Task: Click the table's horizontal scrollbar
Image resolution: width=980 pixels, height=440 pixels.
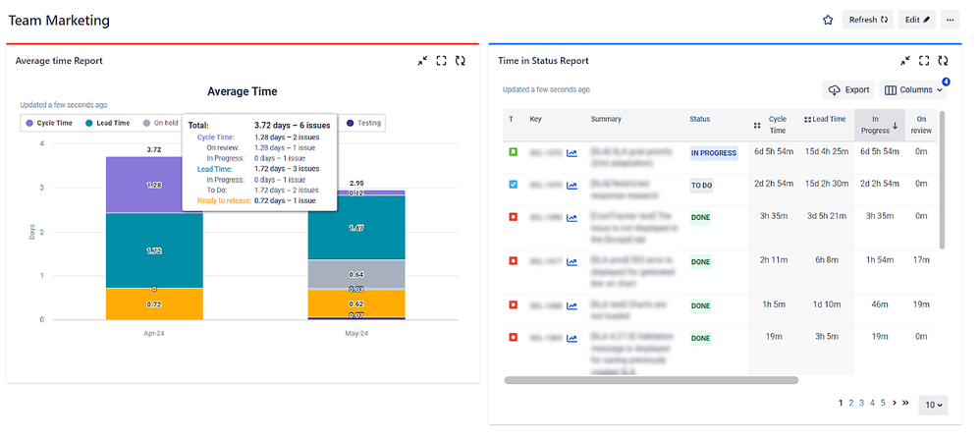Action: pos(651,380)
